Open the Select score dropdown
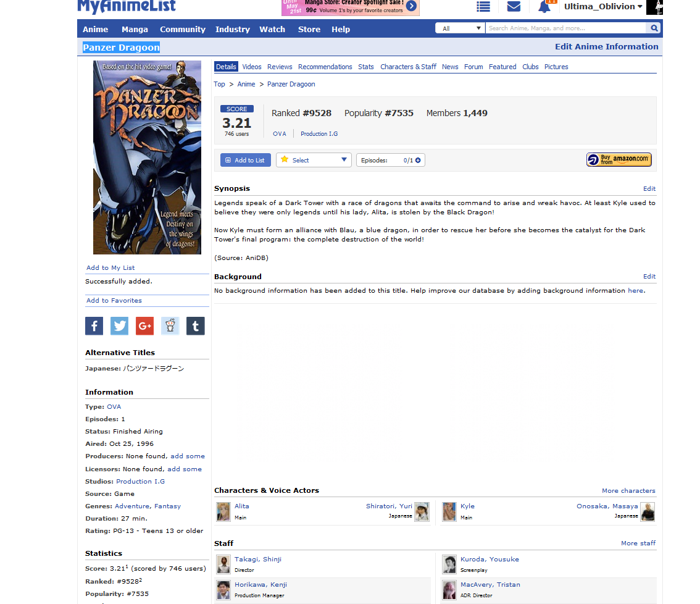 coord(314,160)
